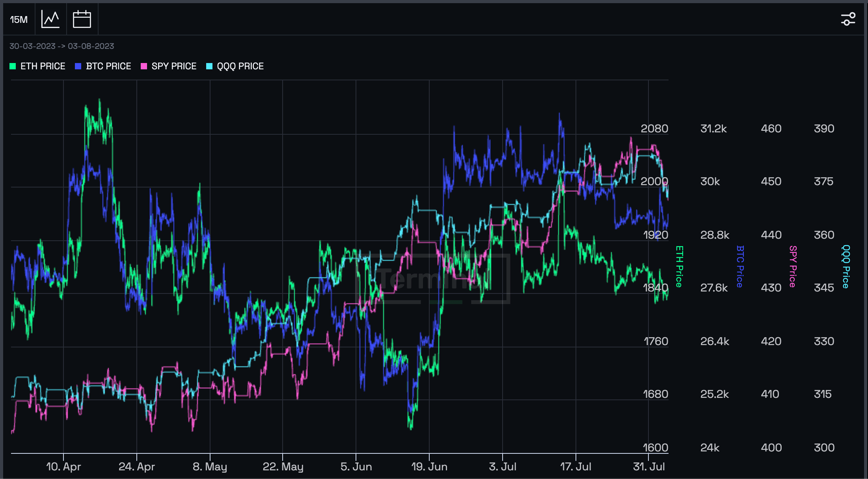Click the 2000 ETH axis value
This screenshot has height=479, width=868.
click(654, 181)
